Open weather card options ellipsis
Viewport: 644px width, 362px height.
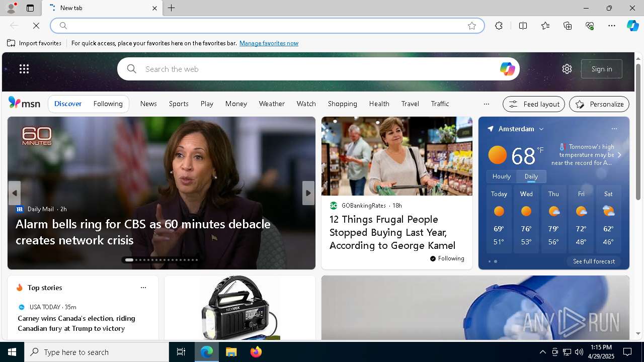tap(614, 129)
